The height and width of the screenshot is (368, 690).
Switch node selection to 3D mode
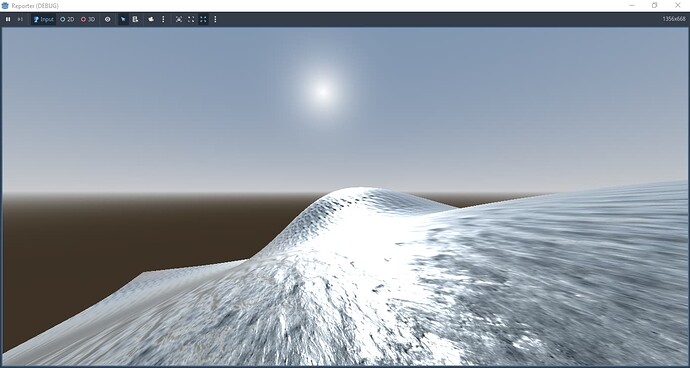click(88, 19)
